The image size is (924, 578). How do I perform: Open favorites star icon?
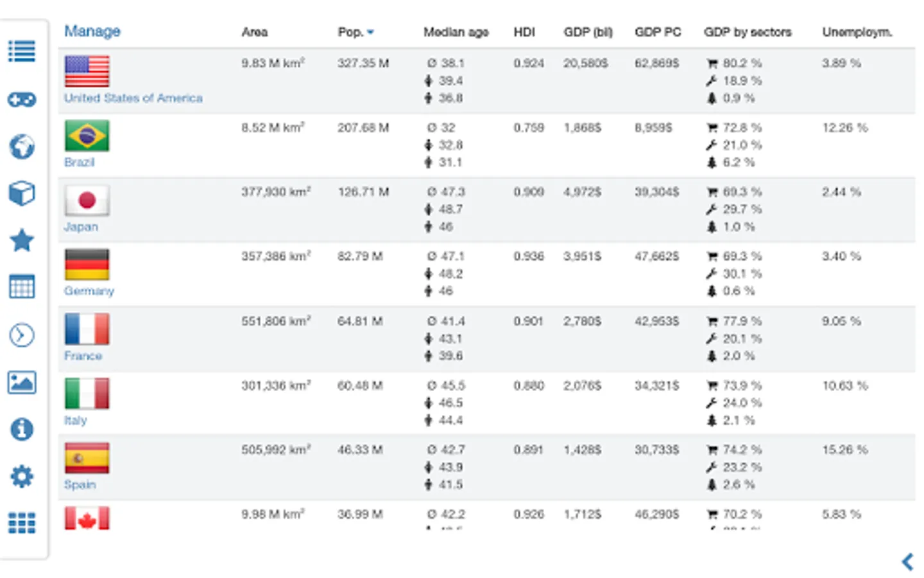coord(22,241)
